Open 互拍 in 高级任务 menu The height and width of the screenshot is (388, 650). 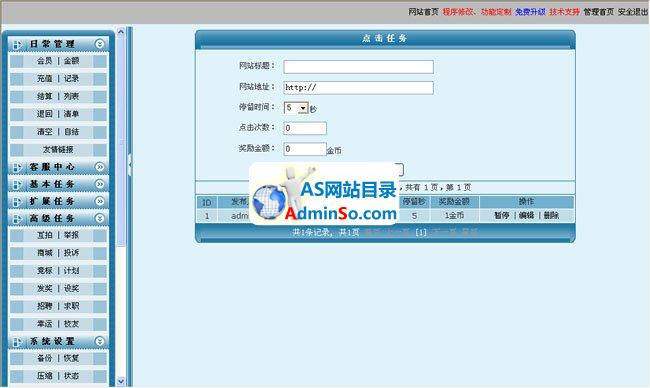pyautogui.click(x=45, y=235)
